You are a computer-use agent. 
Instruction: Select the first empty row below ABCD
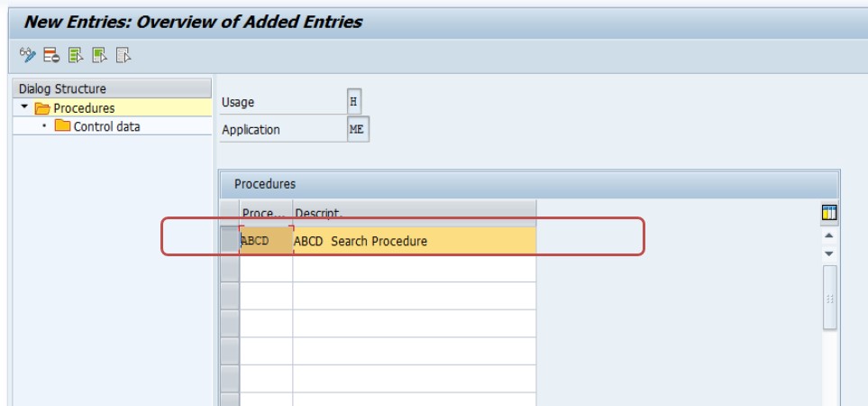point(230,268)
